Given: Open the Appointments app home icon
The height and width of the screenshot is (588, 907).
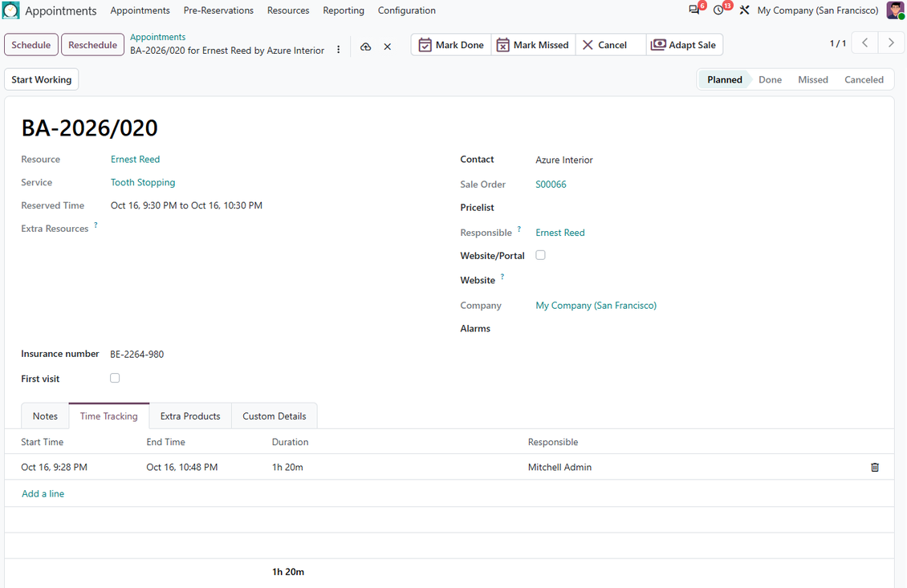Looking at the screenshot, I should click(11, 10).
